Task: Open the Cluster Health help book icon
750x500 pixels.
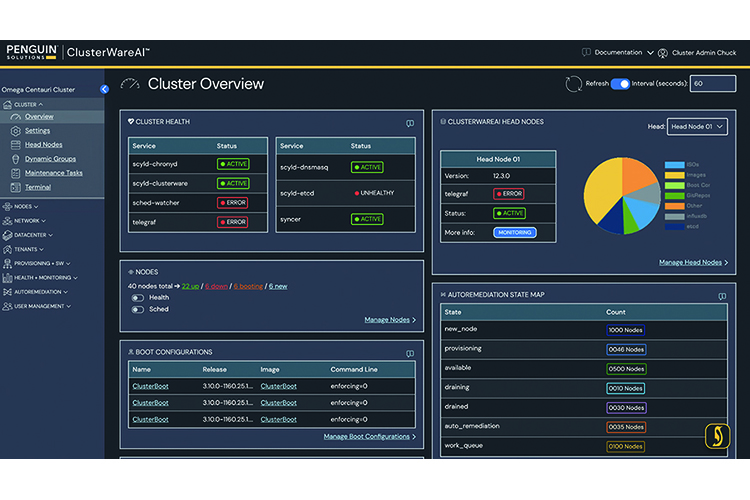Action: pyautogui.click(x=410, y=123)
